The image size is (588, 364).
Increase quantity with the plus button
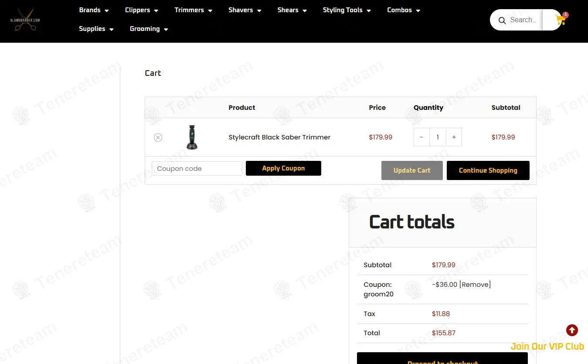[454, 137]
